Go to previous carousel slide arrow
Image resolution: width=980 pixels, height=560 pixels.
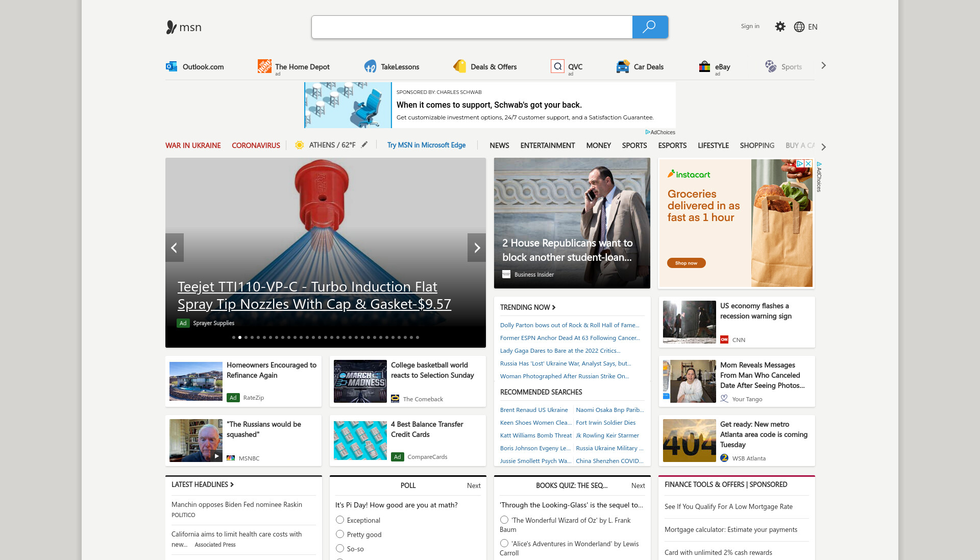(x=175, y=248)
